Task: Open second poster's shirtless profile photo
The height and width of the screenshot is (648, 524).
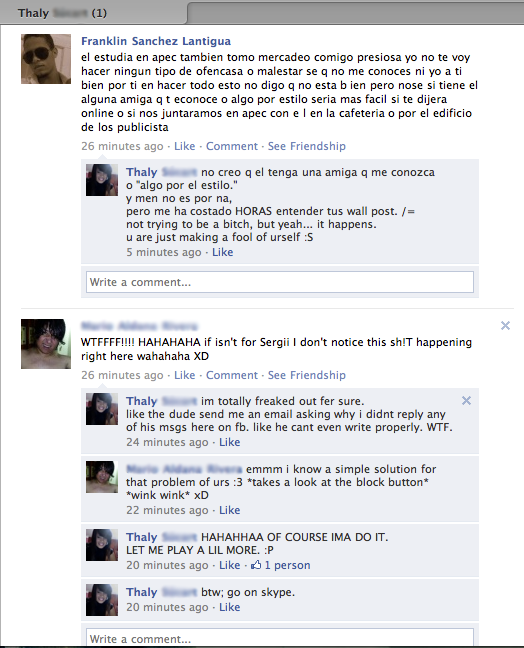Action: click(46, 344)
